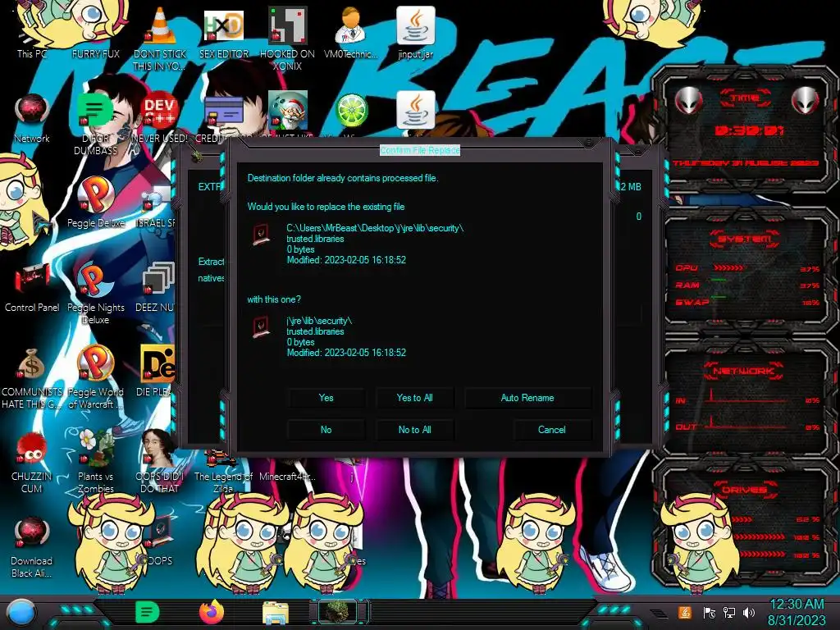840x630 pixels.
Task: Click the Auto Rename button
Action: (527, 398)
